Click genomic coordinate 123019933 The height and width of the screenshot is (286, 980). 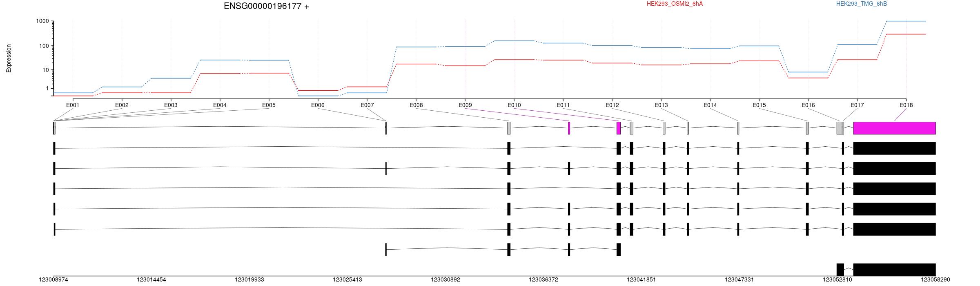coord(249,280)
